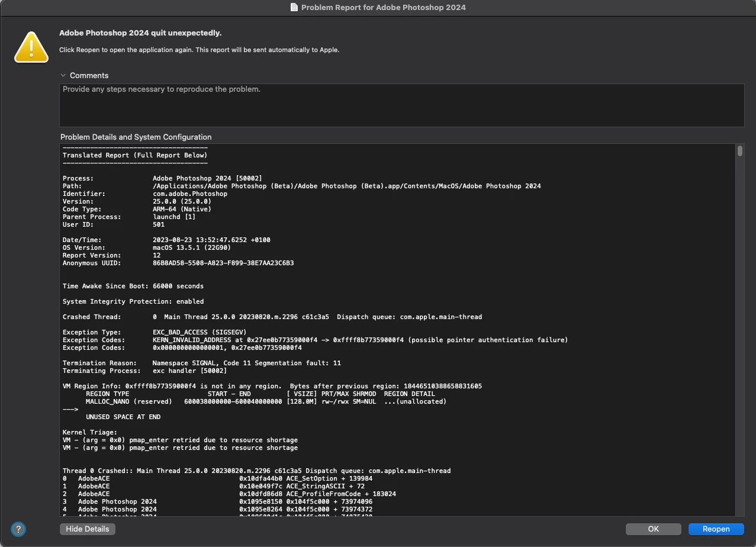The height and width of the screenshot is (547, 756).
Task: Click the Exception Codes line starting '0x0000000000000001'
Action: pos(227,347)
